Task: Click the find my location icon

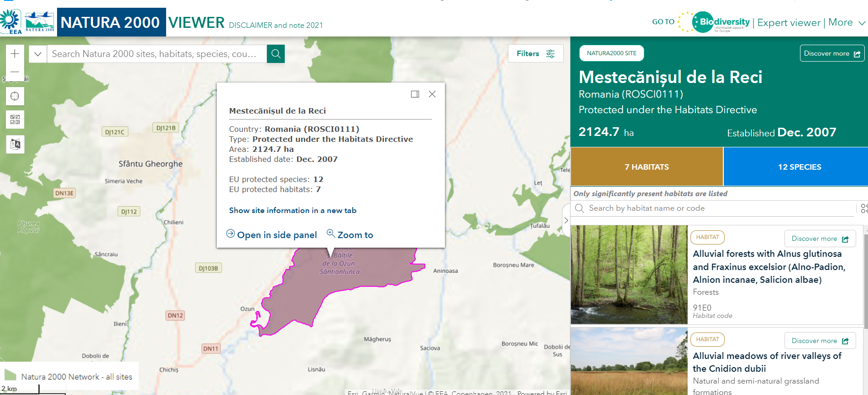Action: [15, 96]
